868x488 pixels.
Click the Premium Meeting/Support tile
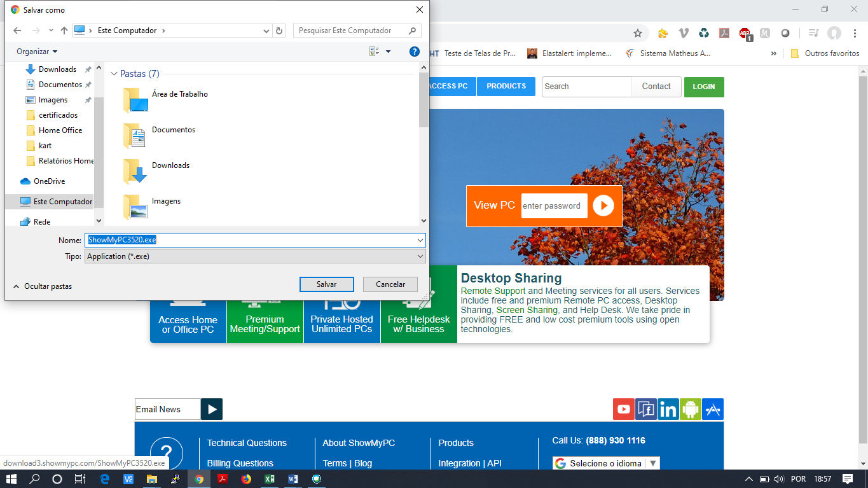tap(265, 304)
